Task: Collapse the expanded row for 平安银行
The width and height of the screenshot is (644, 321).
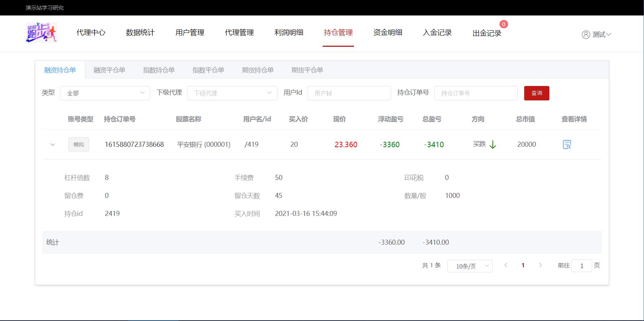Action: tap(53, 145)
